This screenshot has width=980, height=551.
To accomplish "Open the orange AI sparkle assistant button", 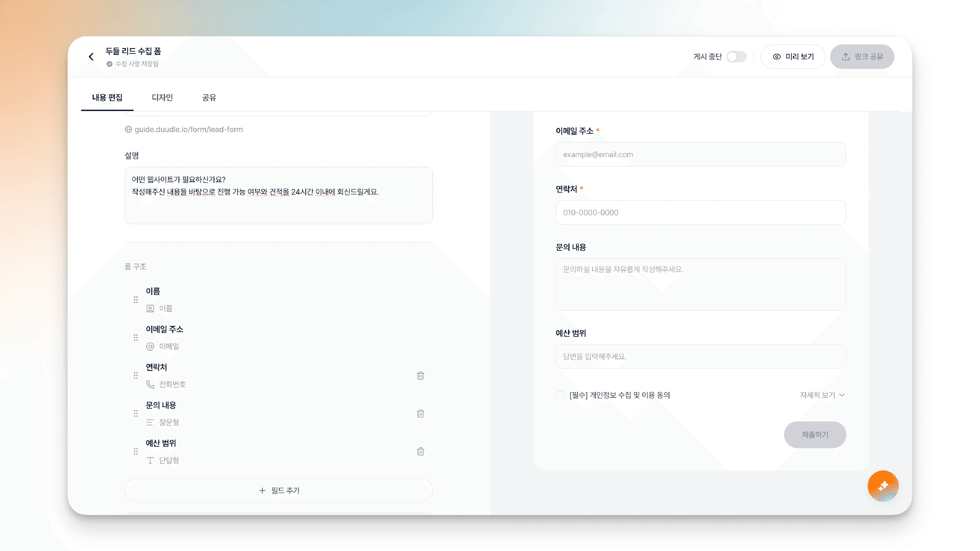I will click(883, 486).
